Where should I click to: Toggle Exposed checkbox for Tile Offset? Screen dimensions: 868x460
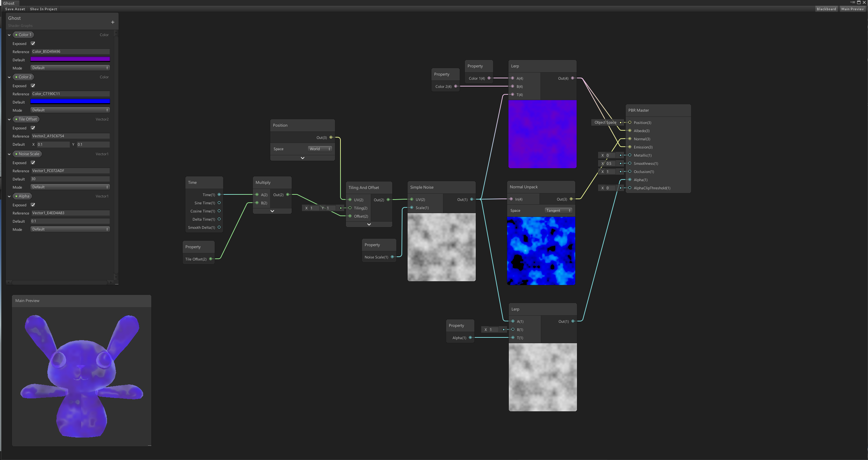coord(33,128)
